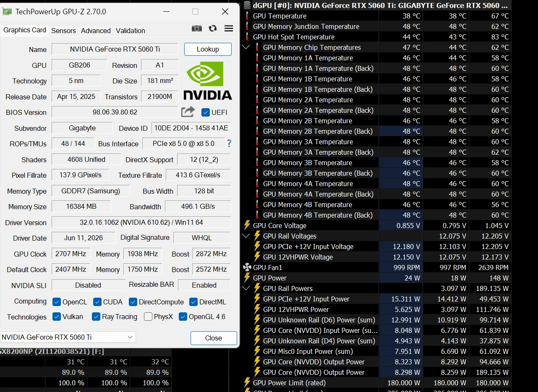Image resolution: width=538 pixels, height=392 pixels.
Task: Click the GPU Misc0 Input Power lightning icon
Action: (x=257, y=351)
